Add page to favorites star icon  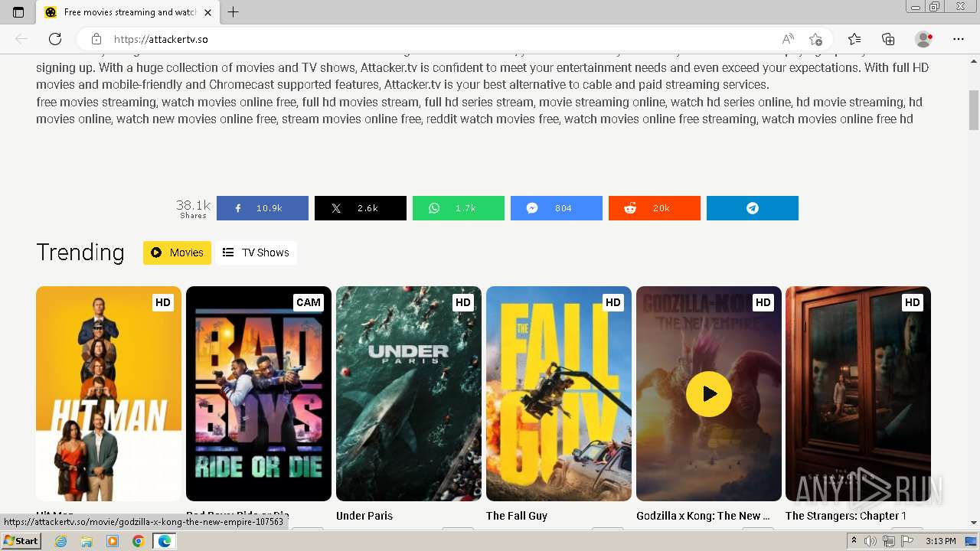click(815, 39)
